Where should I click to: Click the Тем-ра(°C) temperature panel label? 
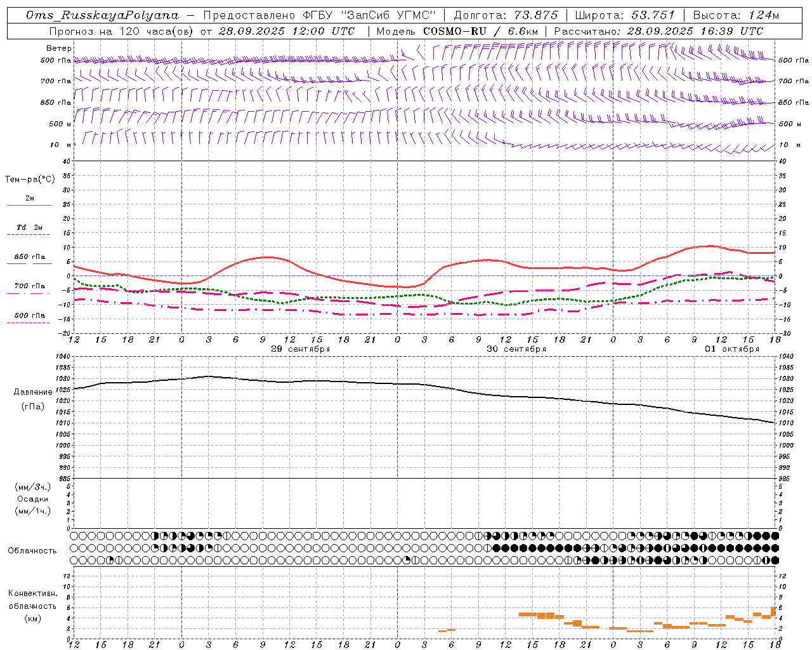click(30, 180)
